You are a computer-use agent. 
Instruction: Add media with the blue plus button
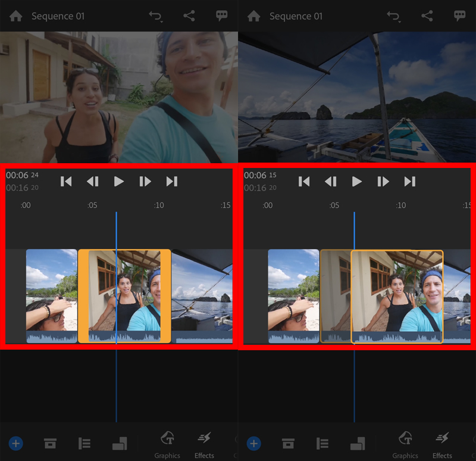click(15, 443)
